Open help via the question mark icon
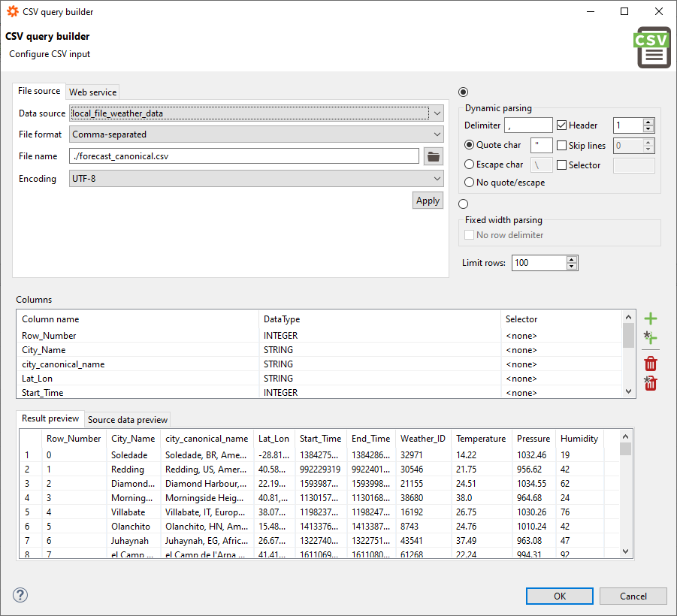This screenshot has height=616, width=677. (x=20, y=594)
